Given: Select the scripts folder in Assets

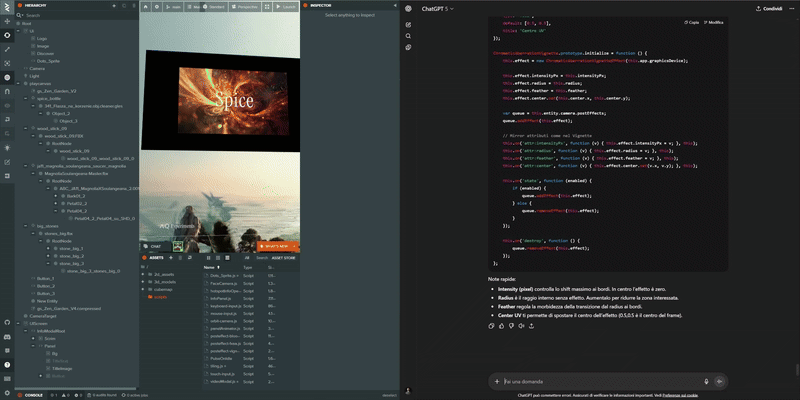Looking at the screenshot, I should (160, 296).
